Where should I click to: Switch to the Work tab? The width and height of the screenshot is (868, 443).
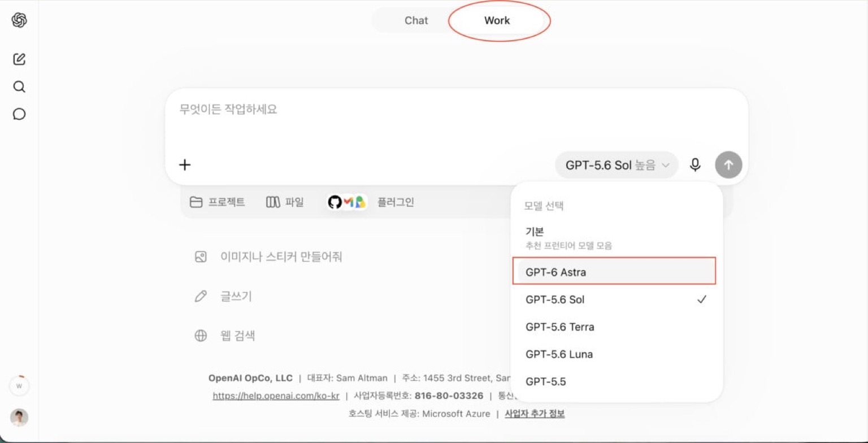pyautogui.click(x=497, y=20)
